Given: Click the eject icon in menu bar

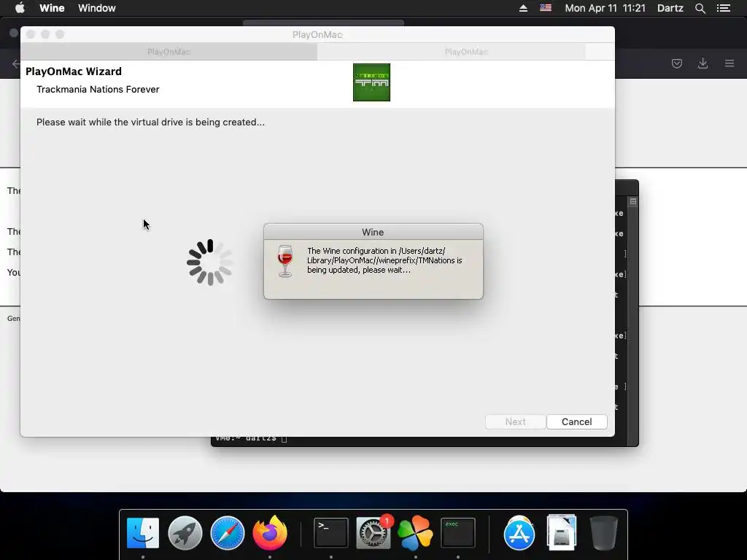Looking at the screenshot, I should [x=523, y=8].
